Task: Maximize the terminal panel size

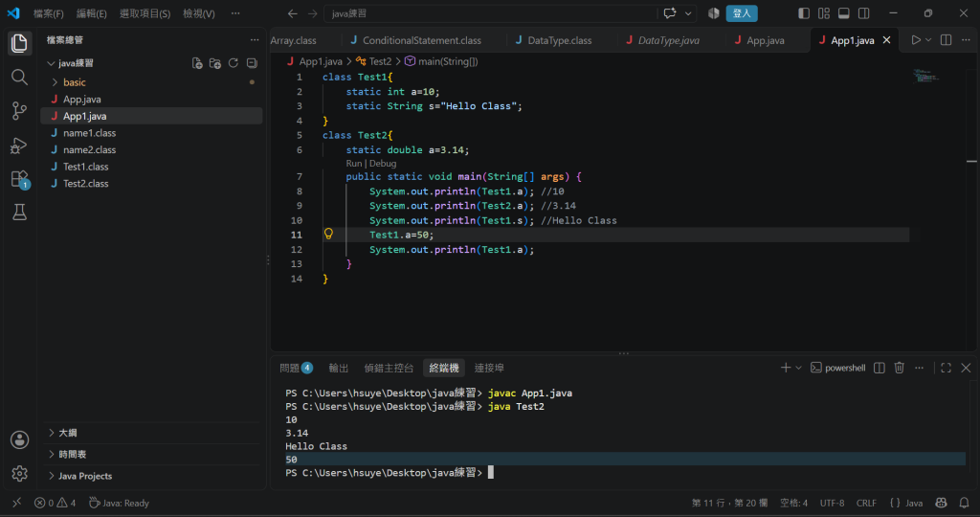Action: tap(947, 368)
